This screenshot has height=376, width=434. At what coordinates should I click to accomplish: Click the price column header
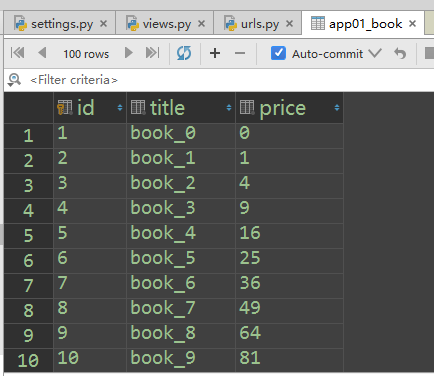pos(290,108)
